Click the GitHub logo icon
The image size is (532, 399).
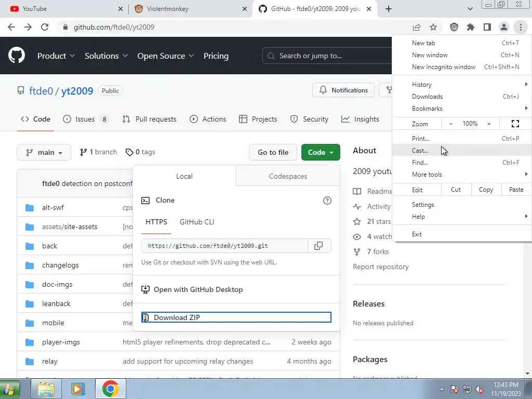(17, 56)
